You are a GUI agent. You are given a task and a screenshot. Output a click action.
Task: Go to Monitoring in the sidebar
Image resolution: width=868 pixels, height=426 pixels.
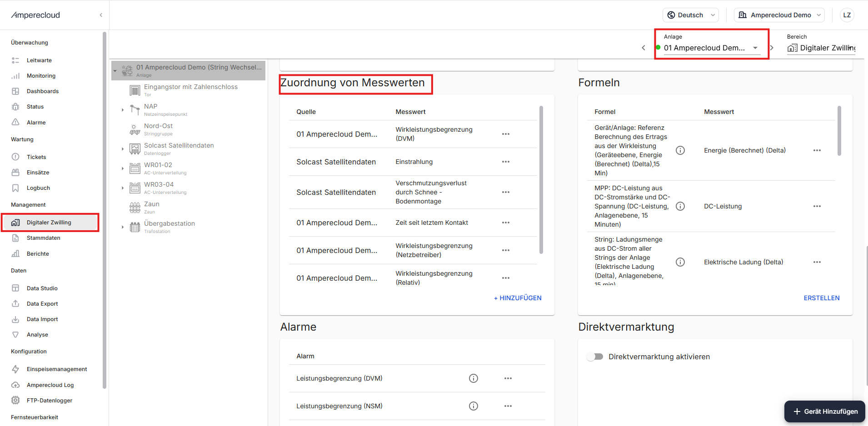[41, 76]
